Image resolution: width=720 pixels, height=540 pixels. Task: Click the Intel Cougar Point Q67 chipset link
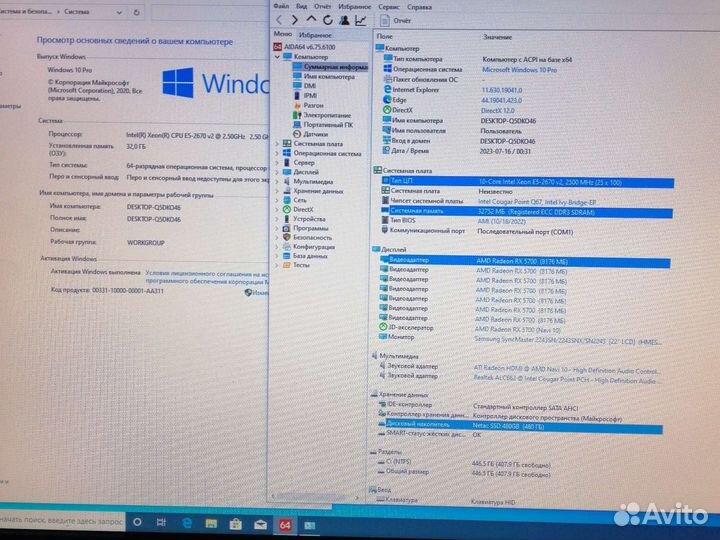click(537, 202)
